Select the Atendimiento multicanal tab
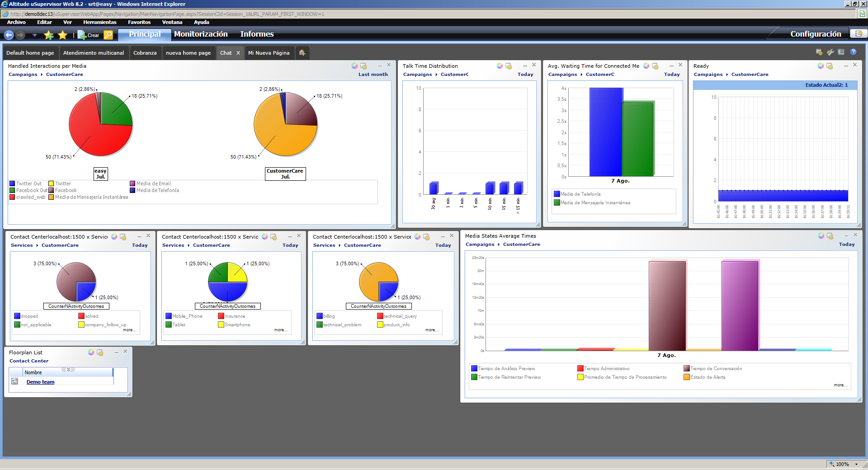 [94, 53]
